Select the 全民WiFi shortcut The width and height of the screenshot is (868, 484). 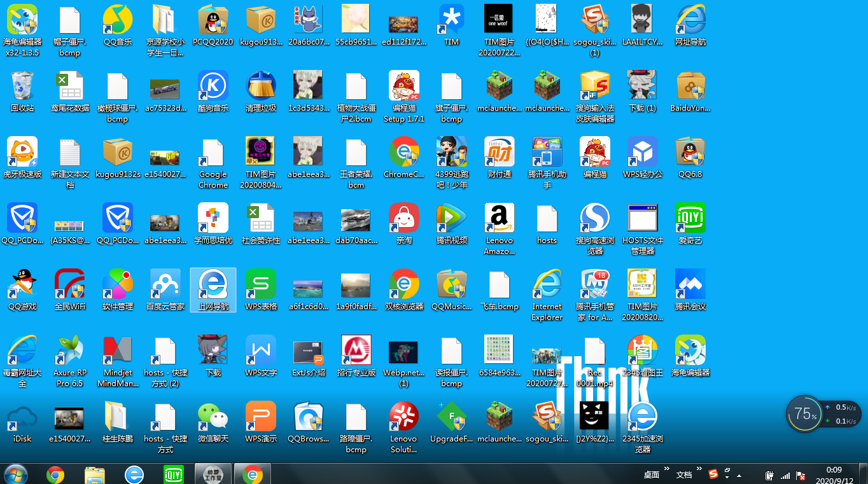[70, 290]
